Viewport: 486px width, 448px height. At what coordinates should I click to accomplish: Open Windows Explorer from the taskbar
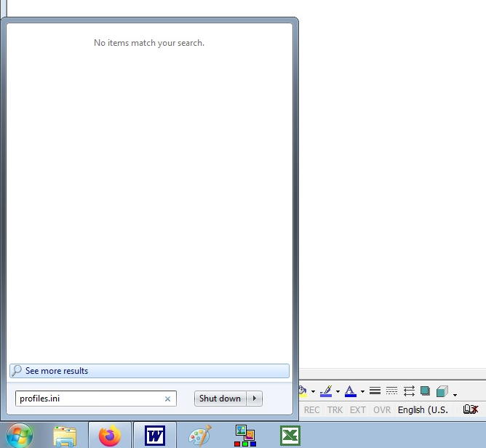65,436
